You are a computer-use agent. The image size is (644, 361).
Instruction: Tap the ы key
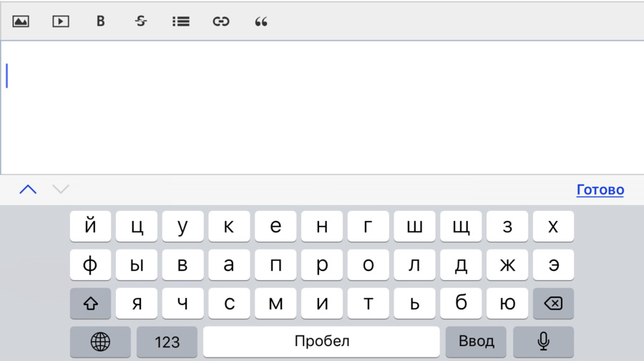(137, 264)
